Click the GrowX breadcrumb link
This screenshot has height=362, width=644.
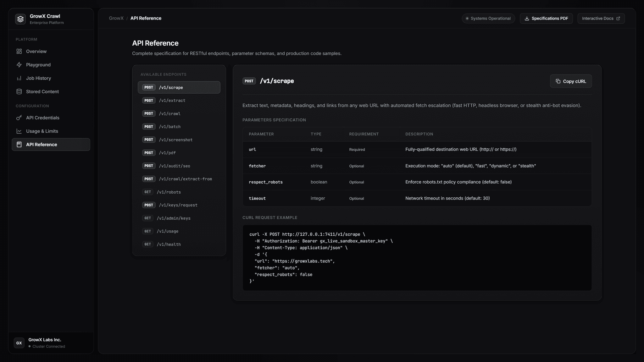[116, 18]
